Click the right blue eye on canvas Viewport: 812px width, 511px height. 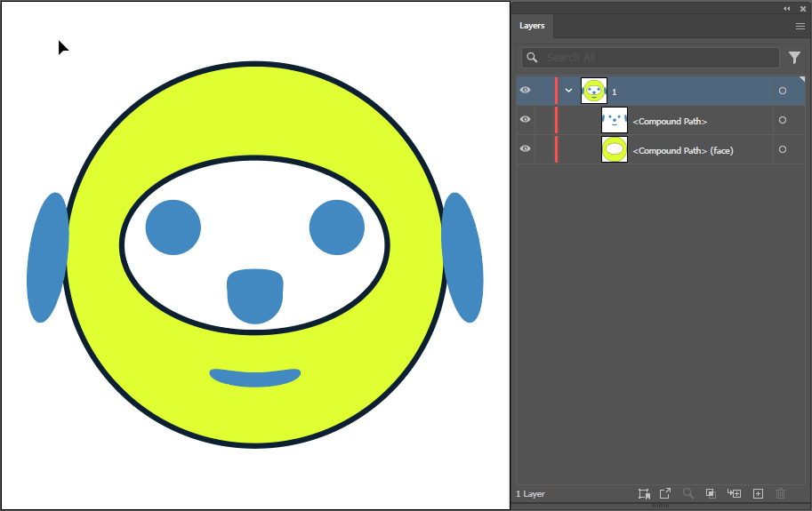point(336,227)
